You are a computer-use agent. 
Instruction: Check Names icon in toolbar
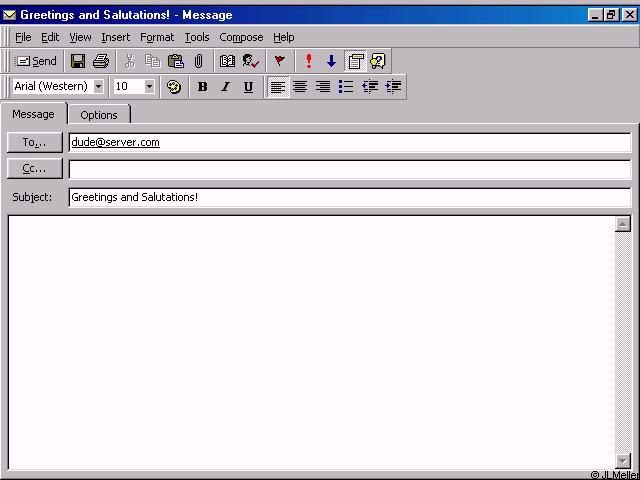pos(250,61)
